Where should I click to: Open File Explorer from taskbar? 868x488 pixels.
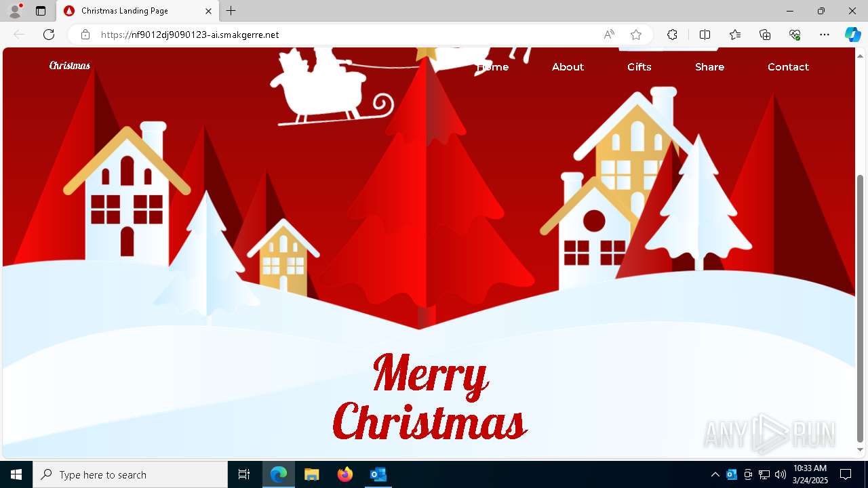tap(311, 474)
